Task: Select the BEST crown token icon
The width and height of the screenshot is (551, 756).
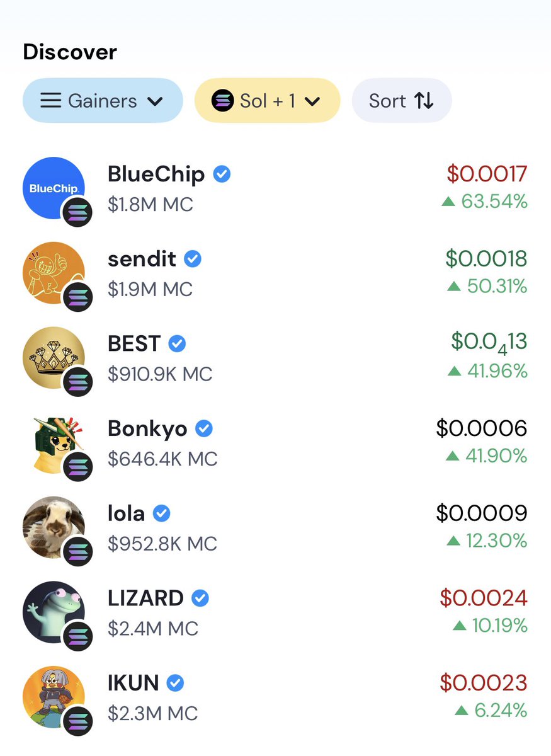Action: click(54, 358)
